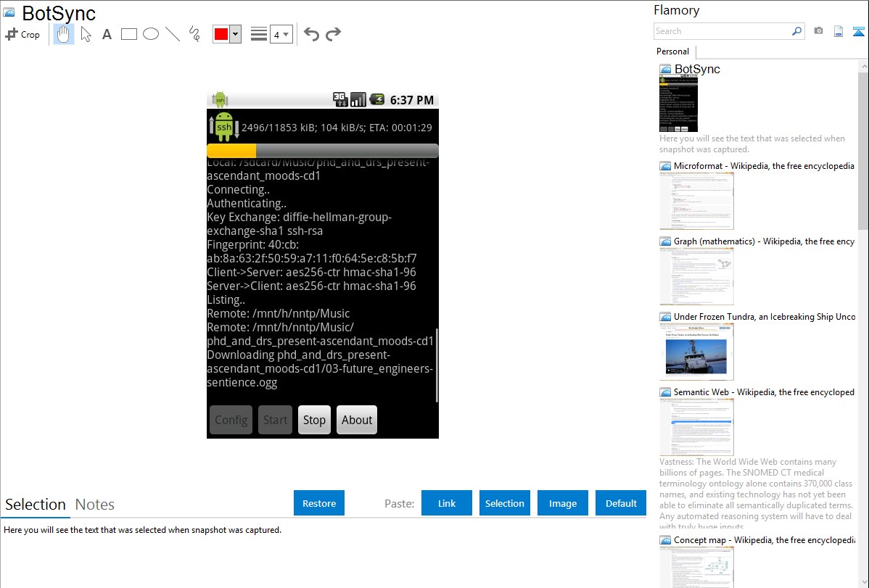Open the color picker dropdown arrow
The width and height of the screenshot is (869, 588).
tap(236, 34)
